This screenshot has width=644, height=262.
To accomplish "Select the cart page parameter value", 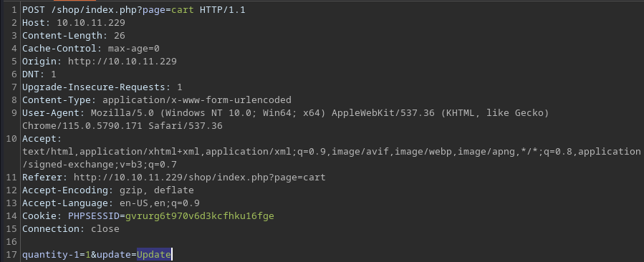I will pyautogui.click(x=183, y=10).
